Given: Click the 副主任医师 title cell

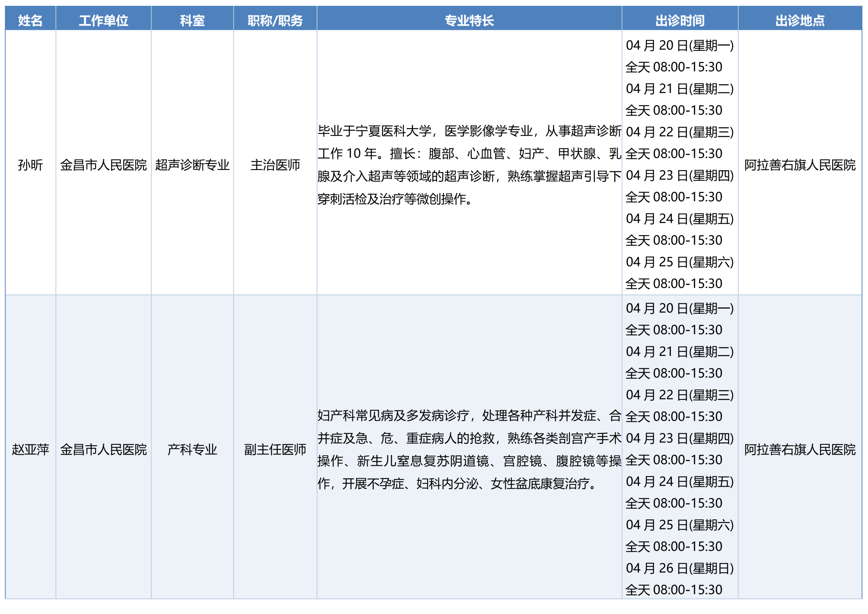Looking at the screenshot, I should tap(275, 449).
